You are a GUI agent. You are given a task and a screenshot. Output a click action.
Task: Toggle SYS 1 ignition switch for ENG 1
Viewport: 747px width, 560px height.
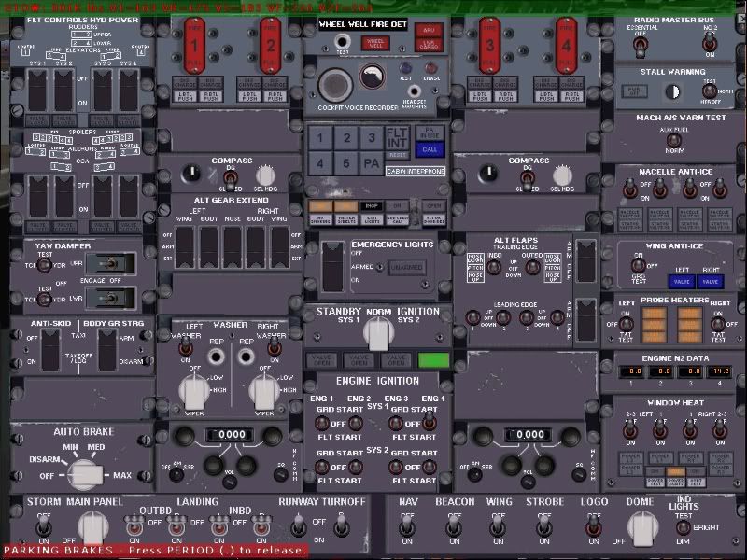(x=322, y=423)
